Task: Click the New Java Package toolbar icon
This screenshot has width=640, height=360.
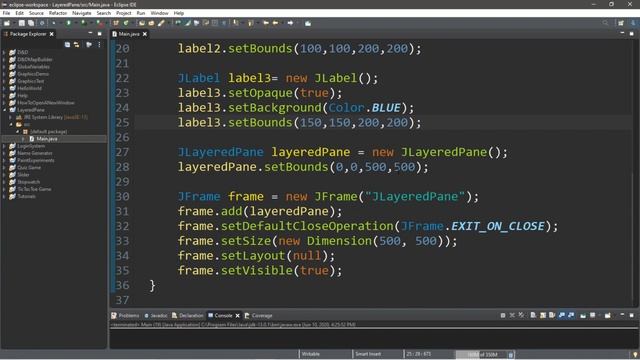Action: (x=116, y=23)
